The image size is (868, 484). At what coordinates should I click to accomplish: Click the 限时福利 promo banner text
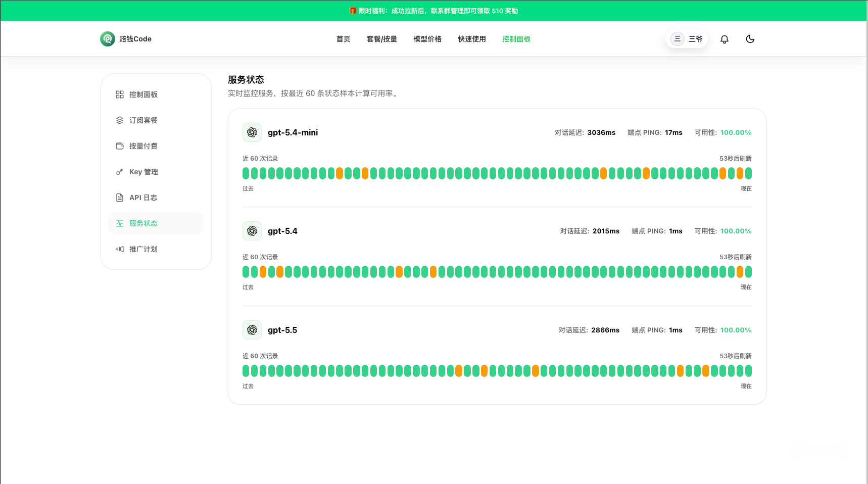438,11
